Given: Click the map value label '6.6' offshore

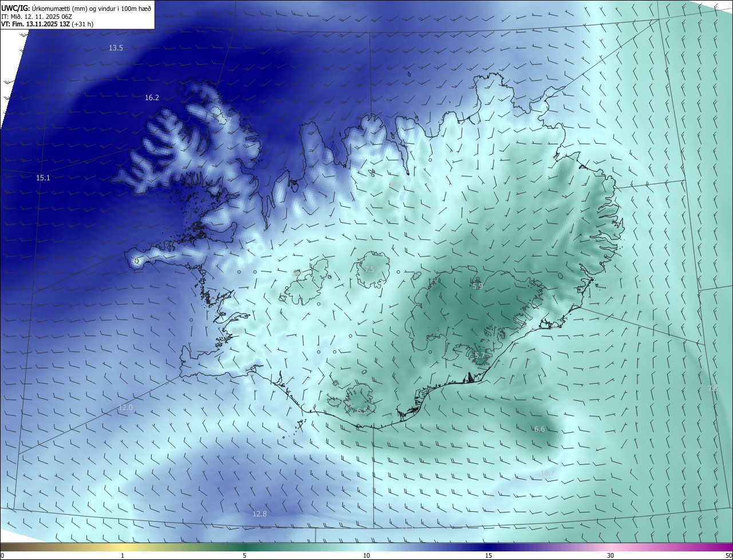Looking at the screenshot, I should click(x=539, y=429).
